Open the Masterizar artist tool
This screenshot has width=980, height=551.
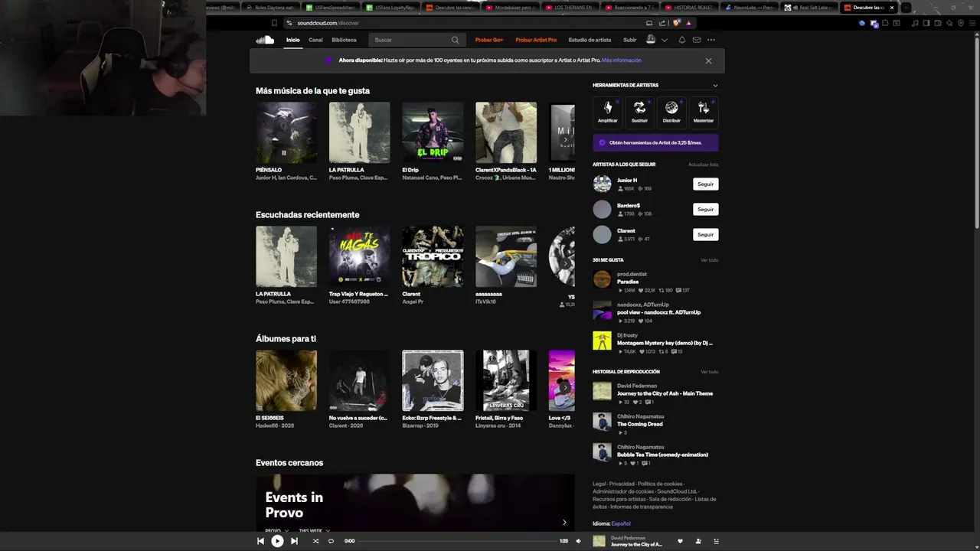click(x=704, y=112)
